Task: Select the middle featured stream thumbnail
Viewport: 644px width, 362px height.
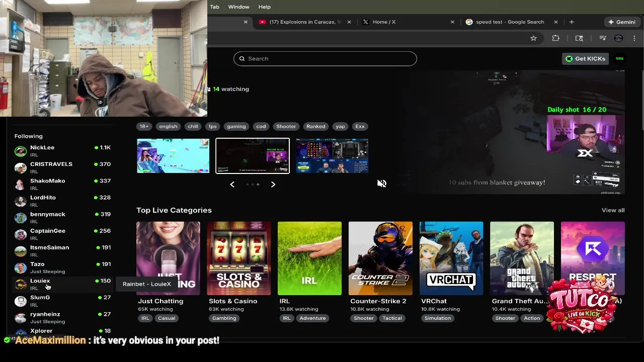Action: pos(253,156)
